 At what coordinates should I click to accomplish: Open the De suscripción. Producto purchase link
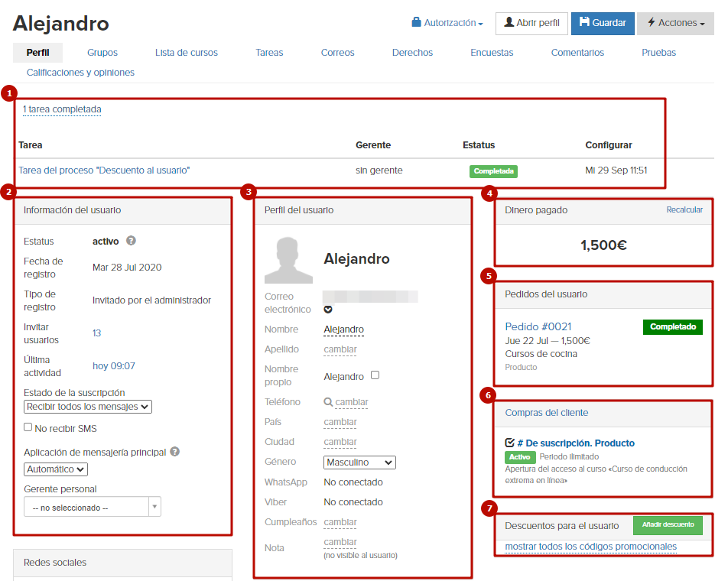click(576, 443)
